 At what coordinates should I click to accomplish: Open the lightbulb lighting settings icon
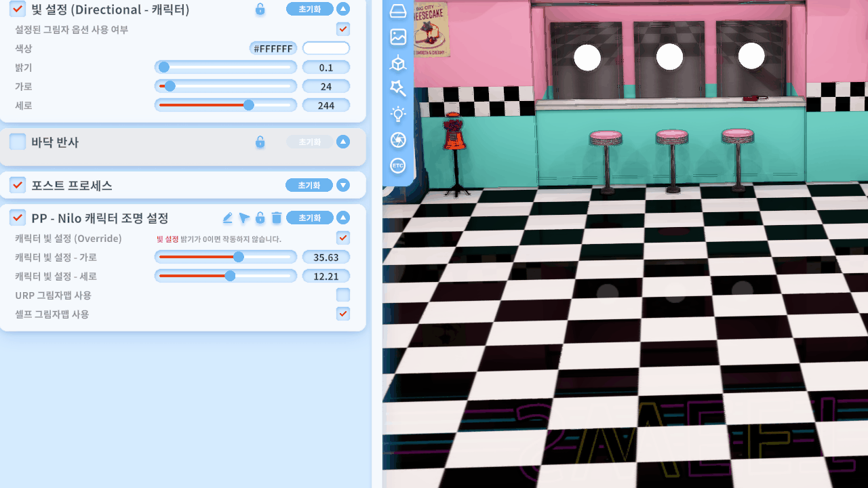[x=398, y=114]
